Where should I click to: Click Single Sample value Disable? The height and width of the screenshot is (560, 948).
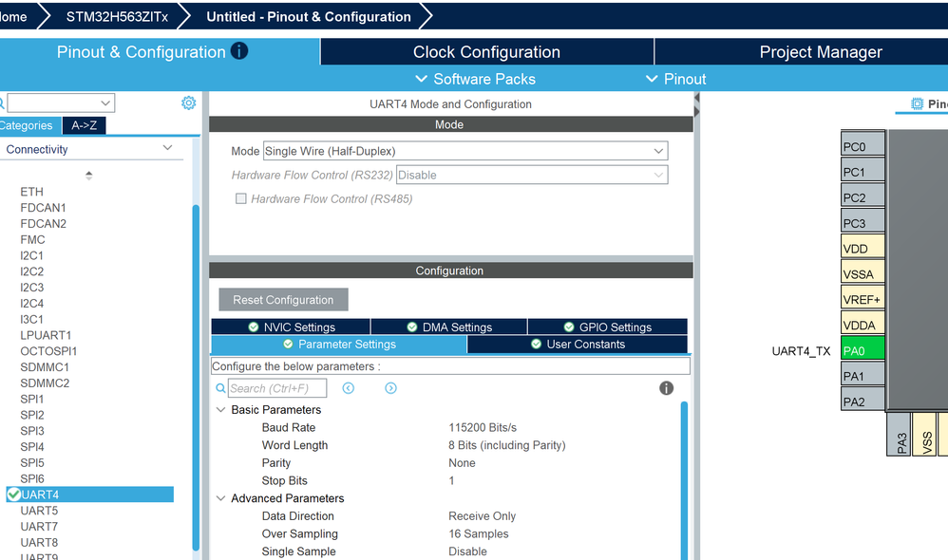click(467, 551)
